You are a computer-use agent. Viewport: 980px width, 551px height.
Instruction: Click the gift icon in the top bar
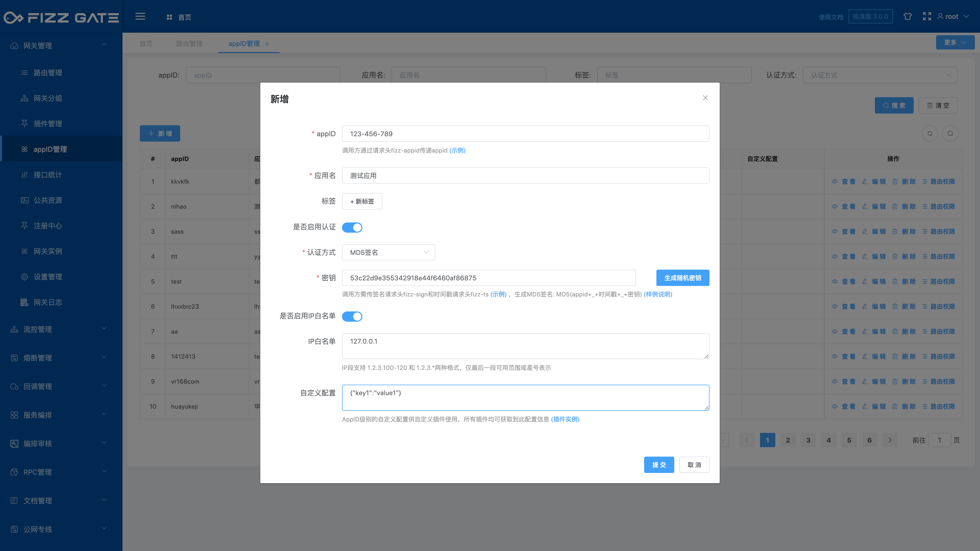908,16
